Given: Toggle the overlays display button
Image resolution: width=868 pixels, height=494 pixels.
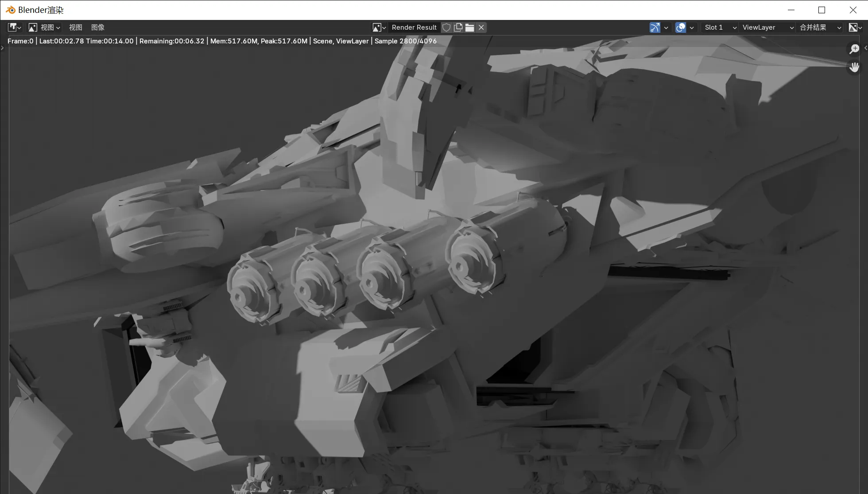Looking at the screenshot, I should (x=681, y=27).
